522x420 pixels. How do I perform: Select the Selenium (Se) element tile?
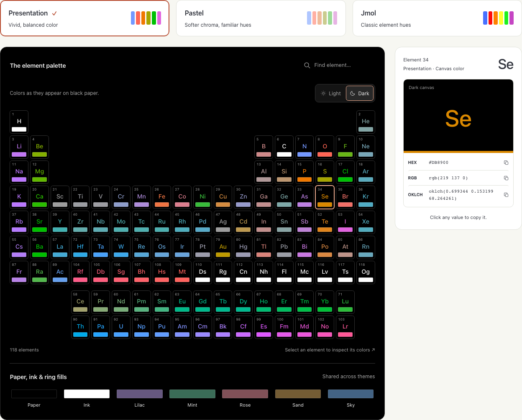coord(325,197)
